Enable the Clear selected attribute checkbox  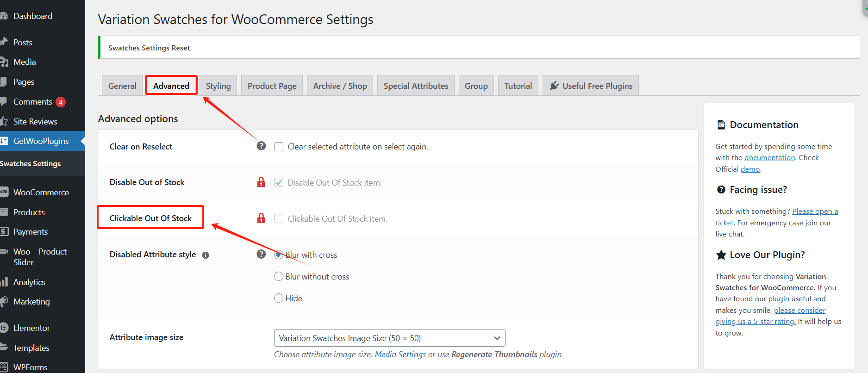[x=279, y=147]
